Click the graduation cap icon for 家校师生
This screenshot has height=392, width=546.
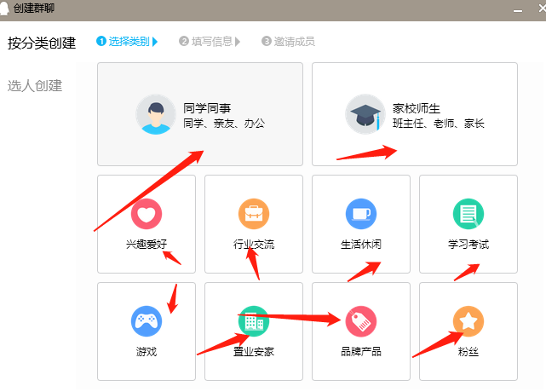pos(365,114)
